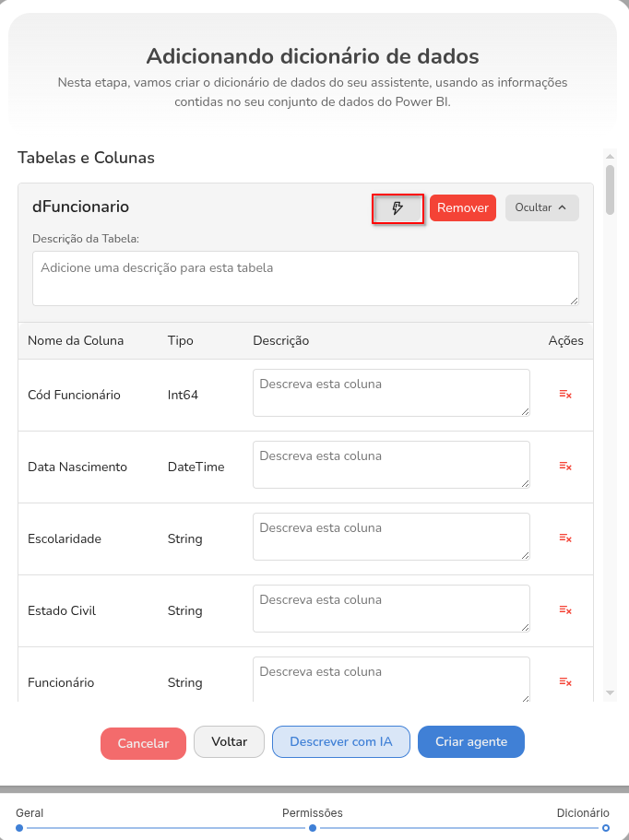Focus the table description text area

pos(305,278)
